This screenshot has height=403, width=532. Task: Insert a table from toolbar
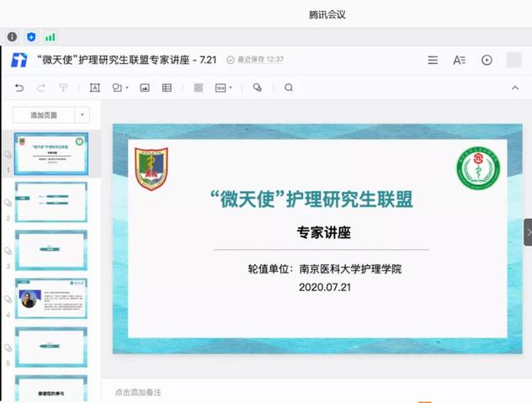pyautogui.click(x=167, y=87)
